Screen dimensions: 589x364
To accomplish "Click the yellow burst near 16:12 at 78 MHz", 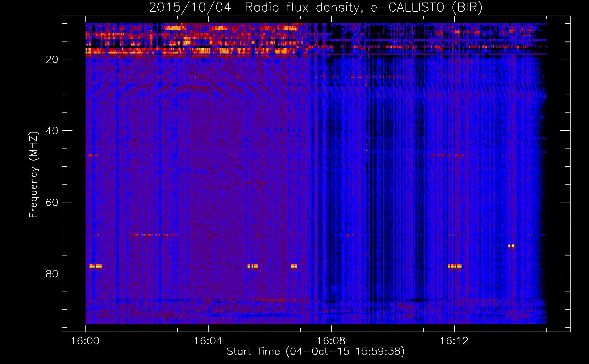I will pos(455,266).
